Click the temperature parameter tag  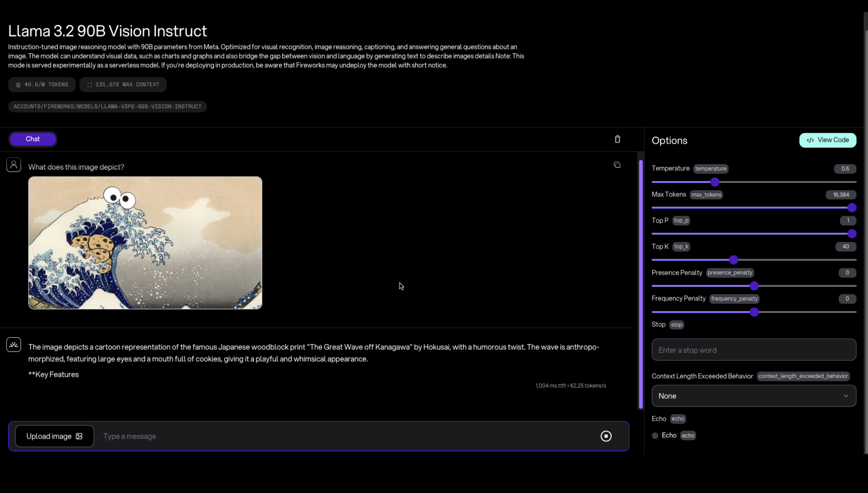[x=711, y=169]
